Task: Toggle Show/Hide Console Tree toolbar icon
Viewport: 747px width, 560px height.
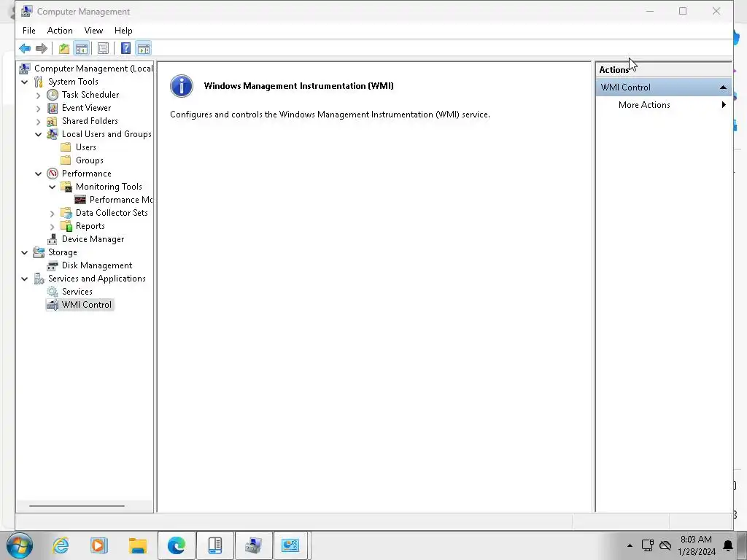Action: pos(82,48)
